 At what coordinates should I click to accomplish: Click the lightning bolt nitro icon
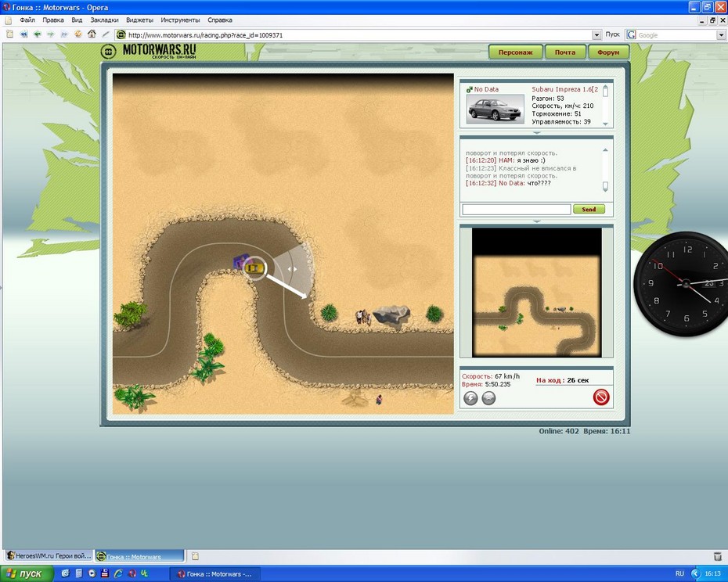pyautogui.click(x=470, y=398)
